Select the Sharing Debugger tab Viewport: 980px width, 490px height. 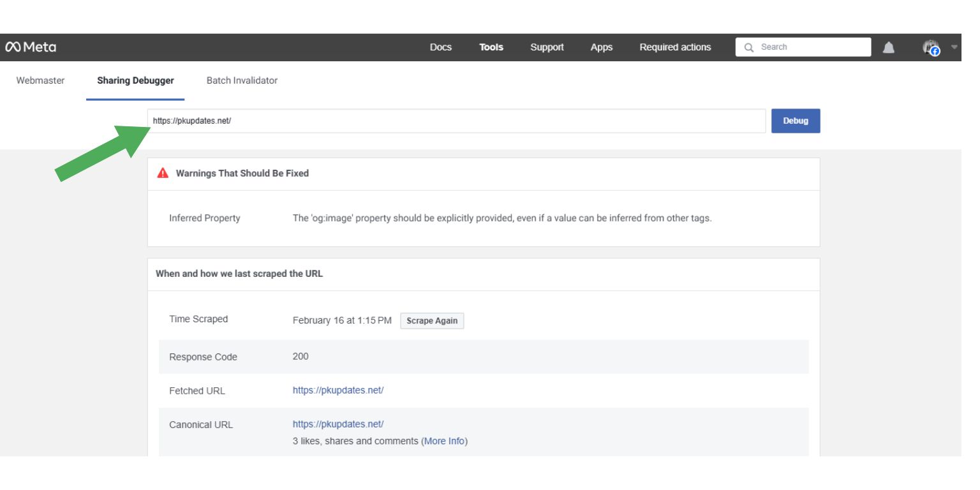135,81
